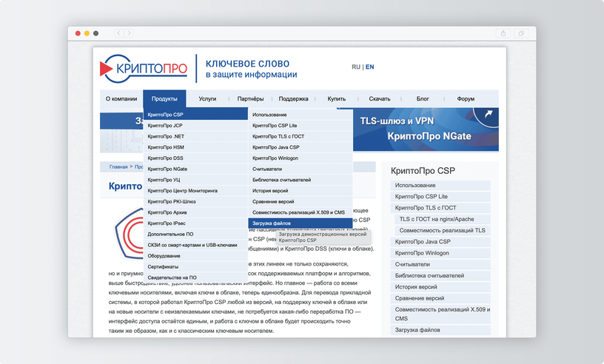Select КриптоПро HSM in dropdown
The image size is (604, 364).
tap(195, 146)
